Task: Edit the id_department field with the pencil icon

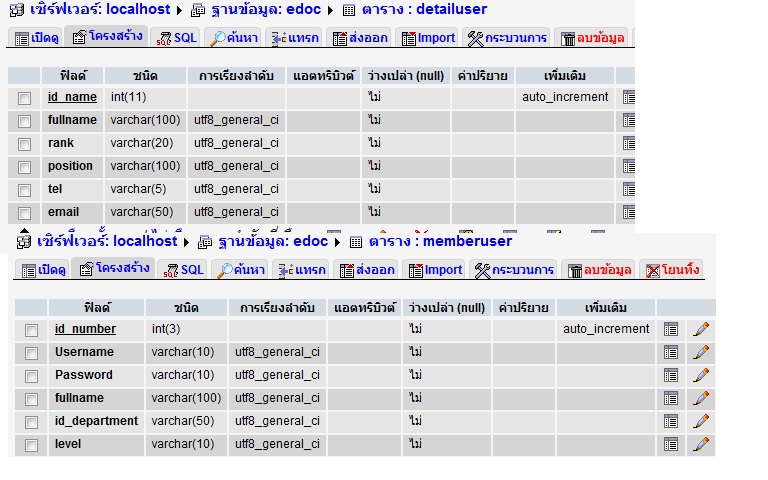Action: coord(701,421)
